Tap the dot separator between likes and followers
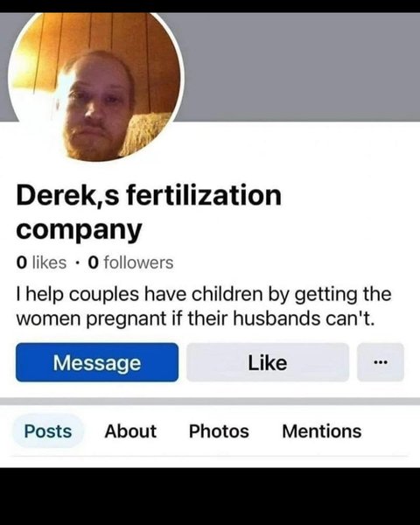The width and height of the screenshot is (420, 525). coord(77,262)
